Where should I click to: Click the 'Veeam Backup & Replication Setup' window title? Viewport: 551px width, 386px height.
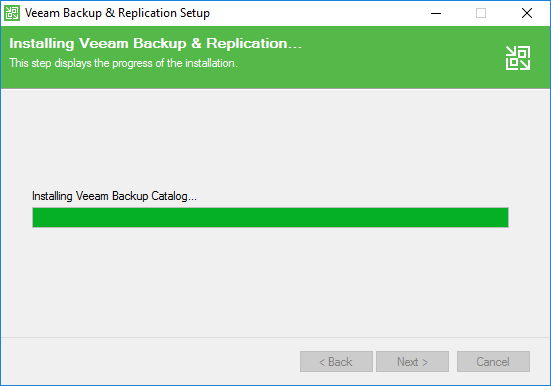coord(117,13)
